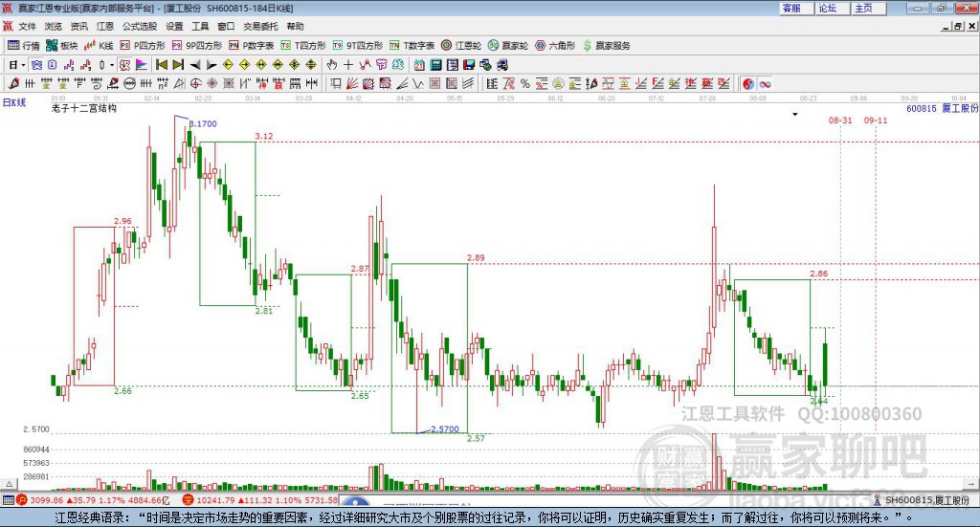Open the small chart dropdown triangle above the 2.86 label
Image resolution: width=980 pixels, height=527 pixels.
(795, 114)
